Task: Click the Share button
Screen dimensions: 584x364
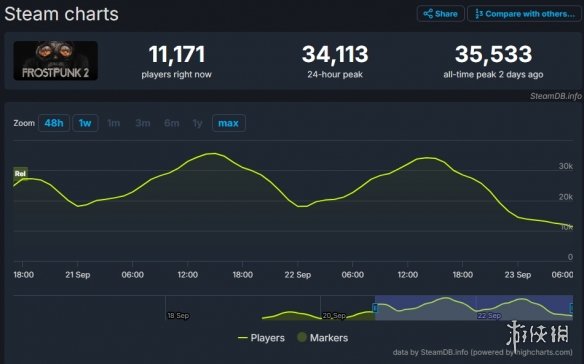Action: click(x=441, y=14)
